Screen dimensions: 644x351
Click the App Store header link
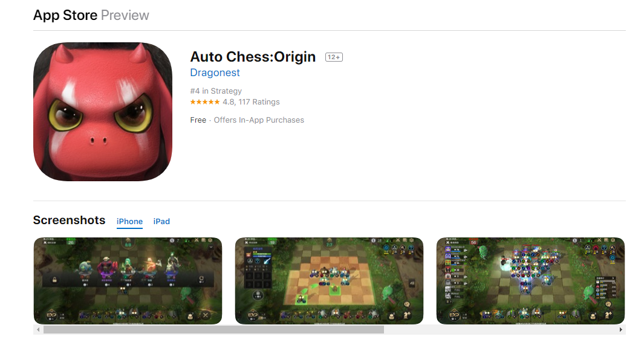point(65,15)
